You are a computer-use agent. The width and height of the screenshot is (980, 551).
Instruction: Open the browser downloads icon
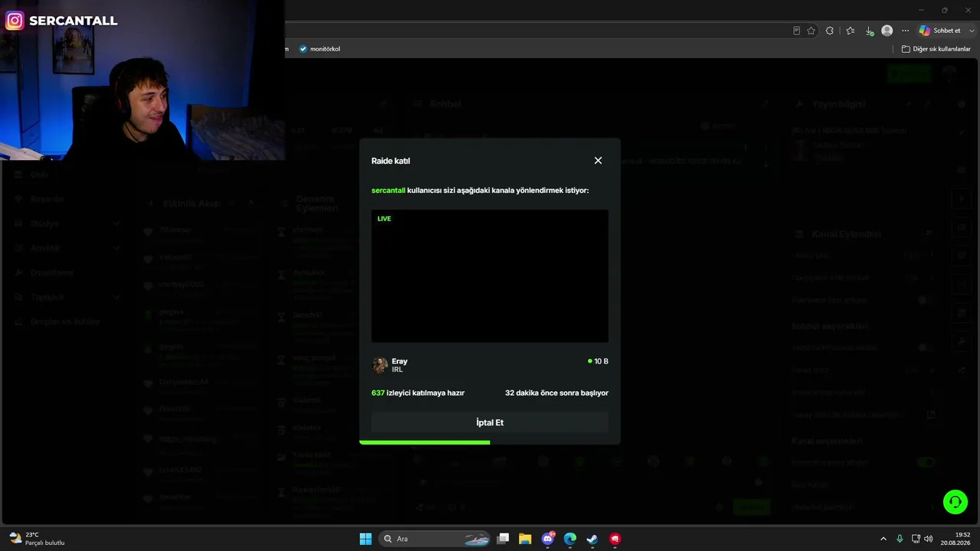869,31
